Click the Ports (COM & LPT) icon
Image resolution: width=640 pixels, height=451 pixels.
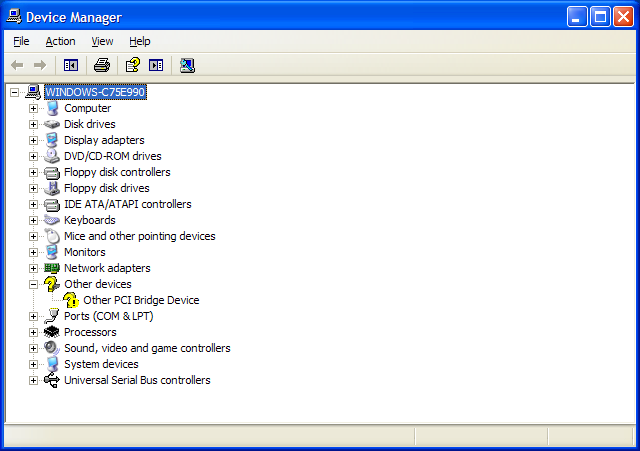(x=52, y=316)
